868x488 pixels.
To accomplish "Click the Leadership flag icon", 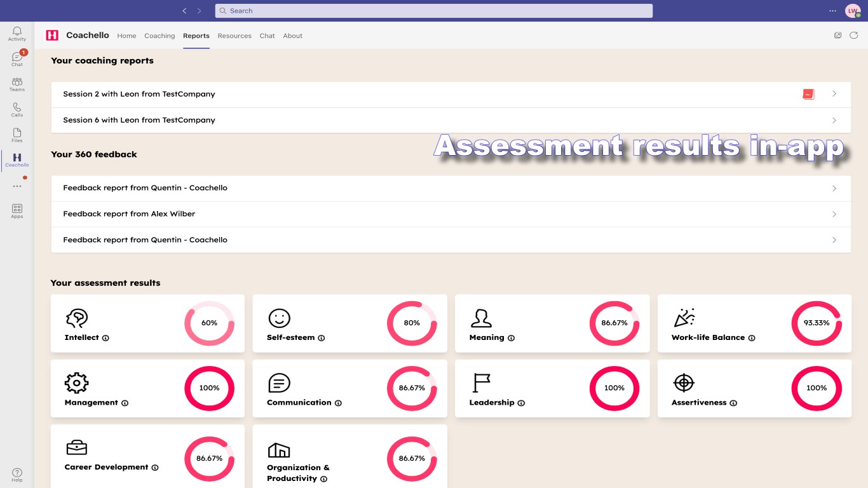I will click(481, 383).
